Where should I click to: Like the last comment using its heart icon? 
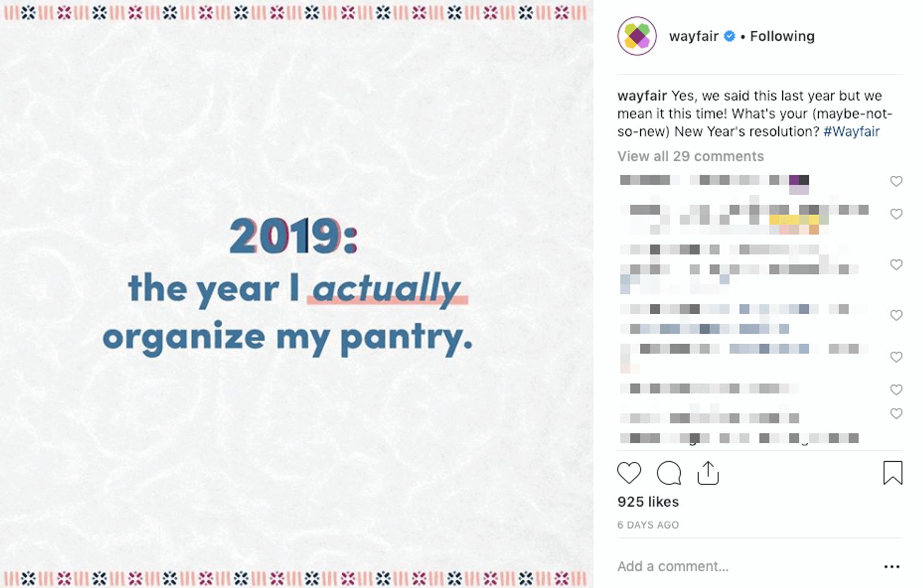896,413
